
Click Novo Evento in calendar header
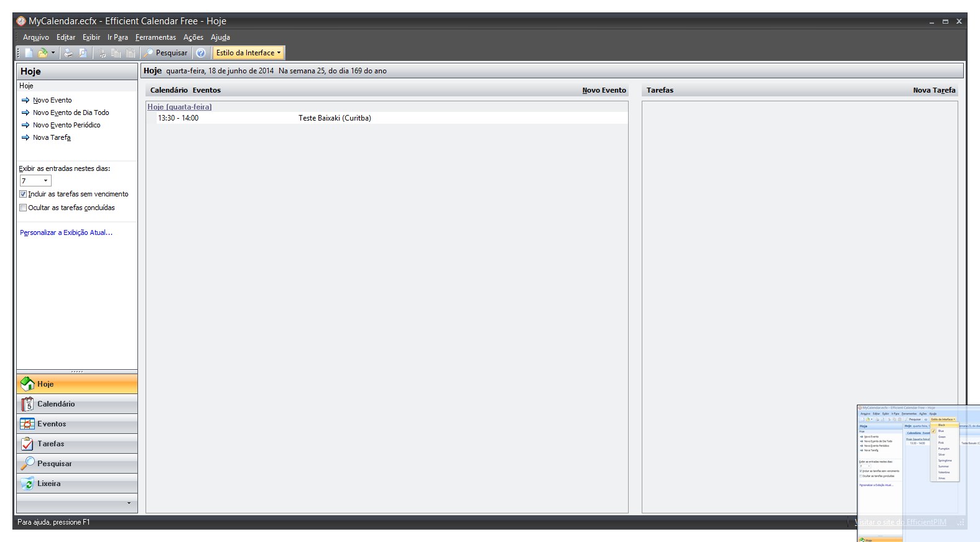[x=604, y=90]
